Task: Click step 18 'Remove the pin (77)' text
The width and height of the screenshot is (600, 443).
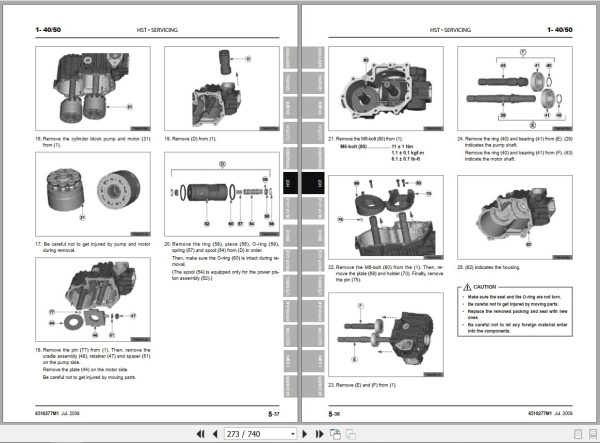Action: tap(93, 356)
